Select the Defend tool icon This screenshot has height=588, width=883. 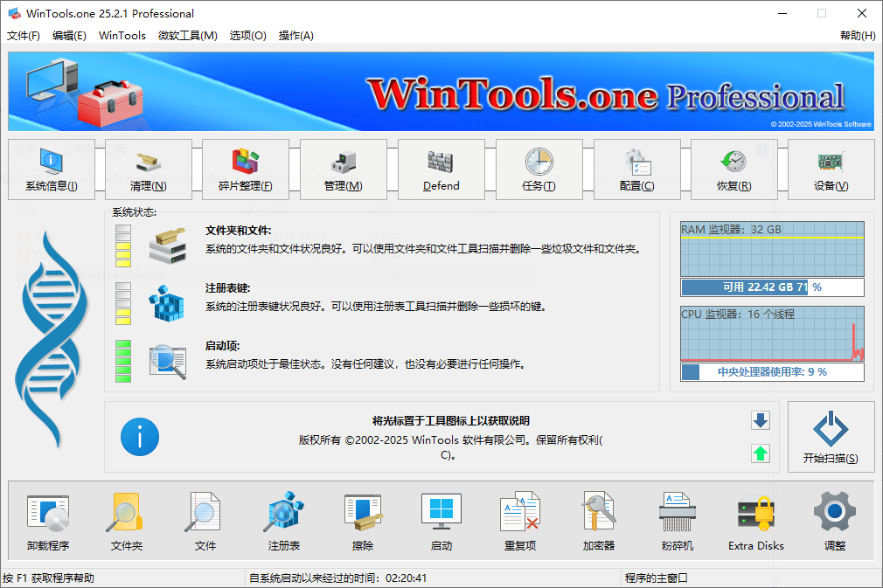441,169
